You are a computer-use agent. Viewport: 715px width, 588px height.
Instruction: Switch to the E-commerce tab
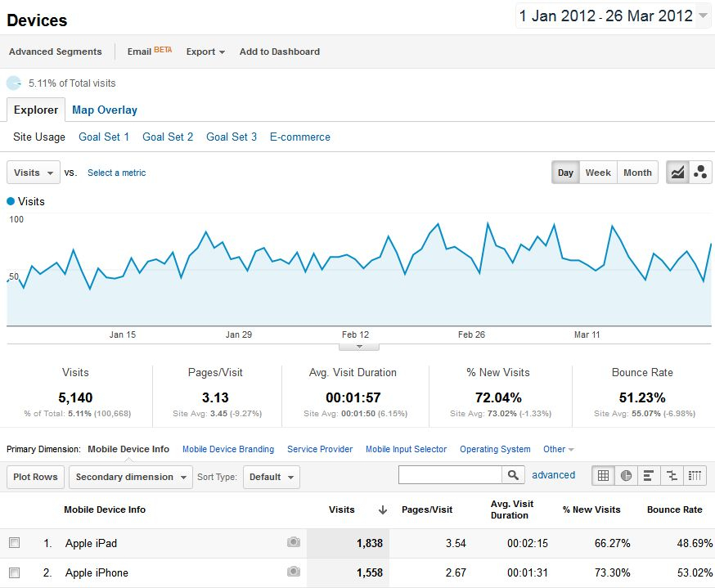coord(300,137)
